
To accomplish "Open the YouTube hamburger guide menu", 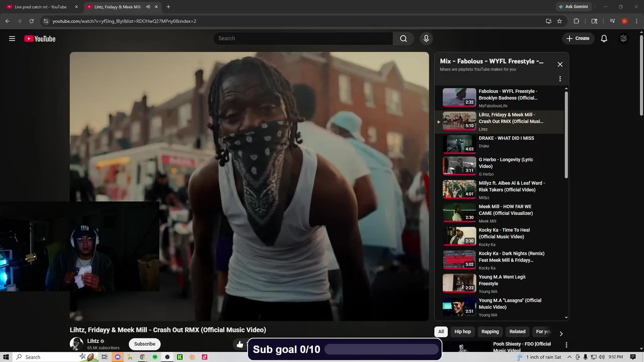I will (12, 39).
